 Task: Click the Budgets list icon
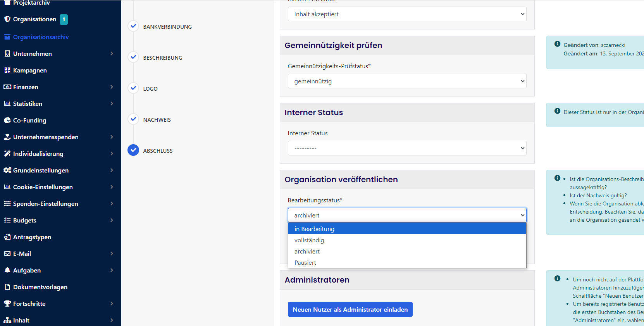[7, 220]
